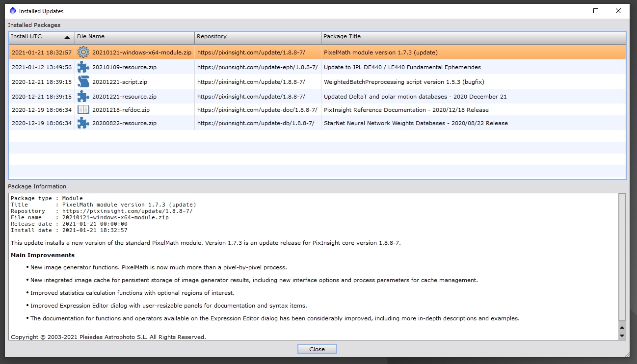
Task: Click the package info scrollbar up arrow
Action: (x=622, y=328)
